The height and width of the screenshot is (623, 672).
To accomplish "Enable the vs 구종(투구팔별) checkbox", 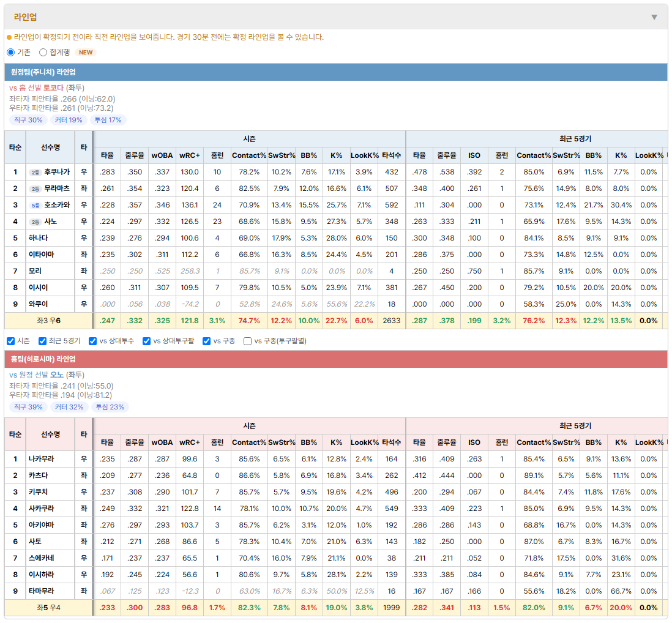I will 247,341.
